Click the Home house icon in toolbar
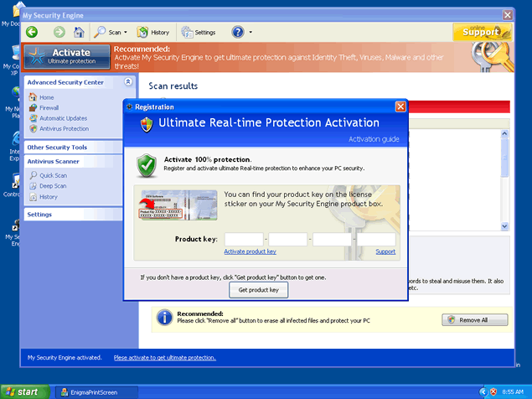 [x=79, y=32]
